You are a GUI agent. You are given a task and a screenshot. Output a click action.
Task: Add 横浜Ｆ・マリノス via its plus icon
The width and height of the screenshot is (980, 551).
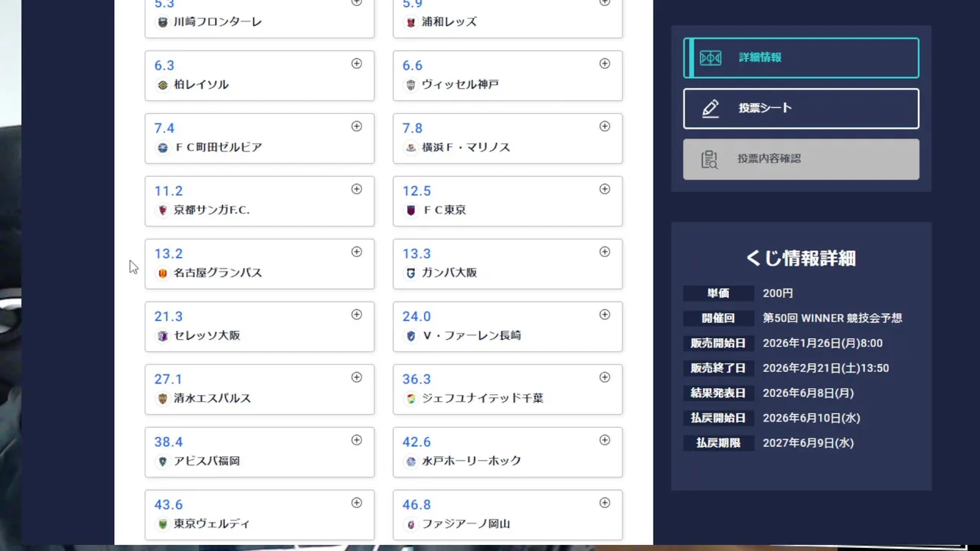point(605,126)
